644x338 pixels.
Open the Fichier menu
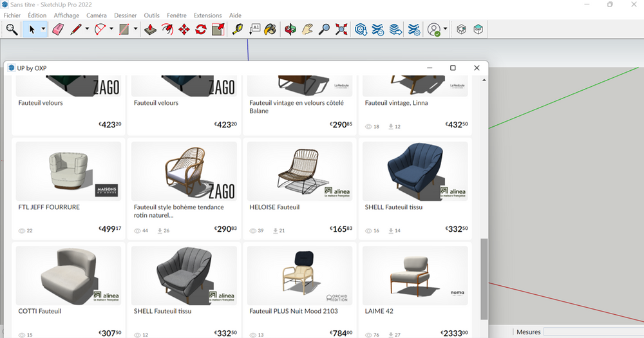tap(12, 15)
